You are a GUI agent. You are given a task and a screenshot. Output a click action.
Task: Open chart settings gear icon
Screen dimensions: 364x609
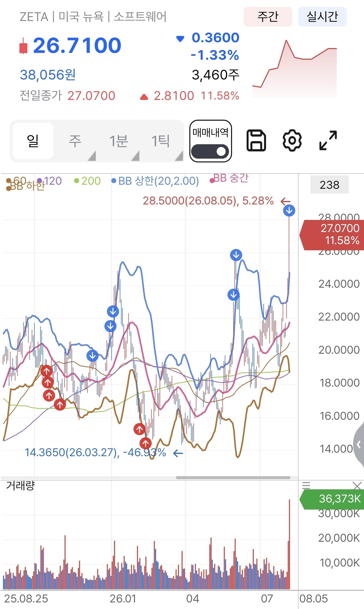pos(292,140)
